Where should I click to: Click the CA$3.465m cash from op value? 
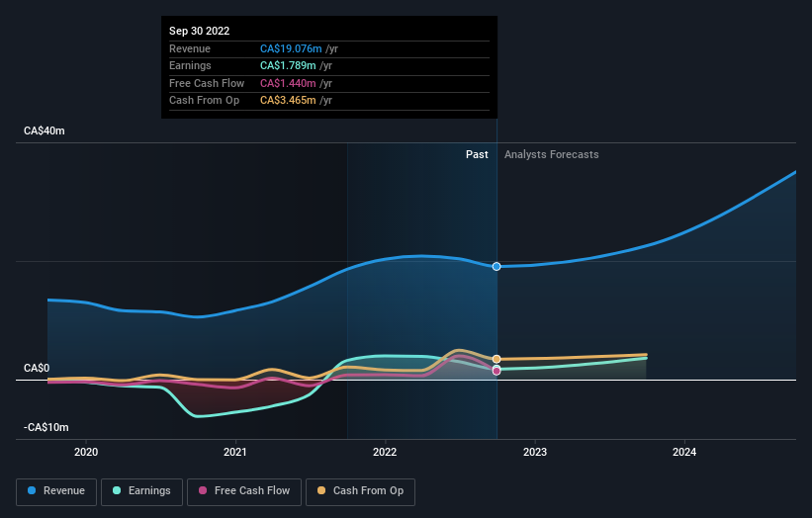coord(288,101)
